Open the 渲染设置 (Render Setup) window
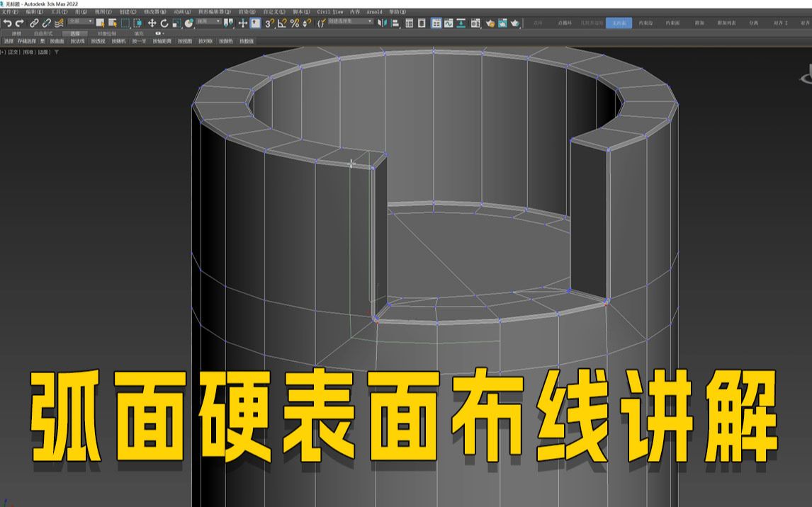The width and height of the screenshot is (812, 507). coord(489,23)
